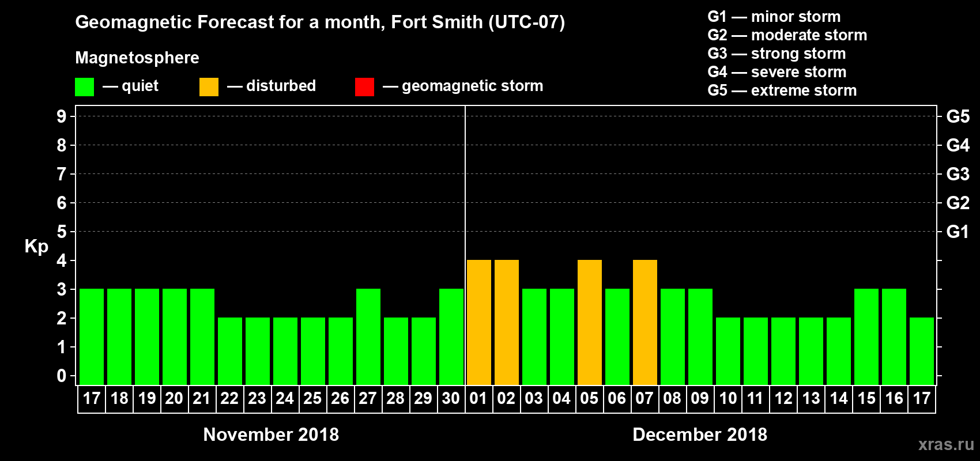Click the green bar for November 27

click(x=368, y=337)
